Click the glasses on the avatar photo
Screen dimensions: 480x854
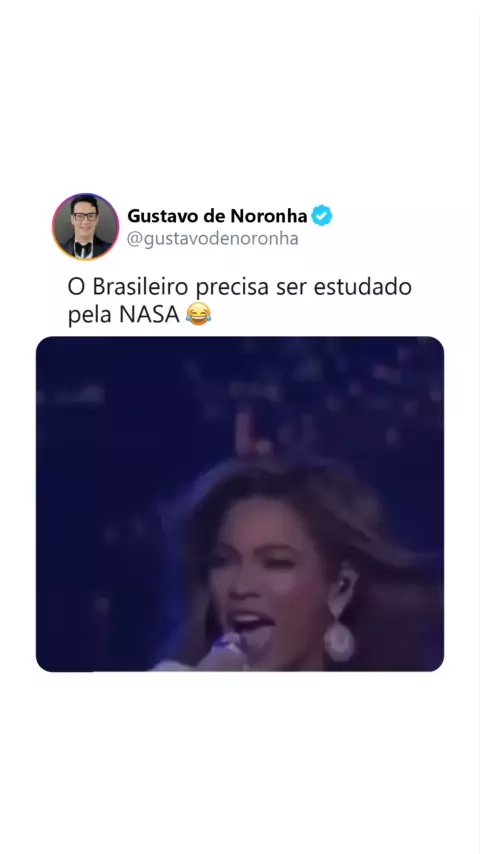pyautogui.click(x=85, y=216)
